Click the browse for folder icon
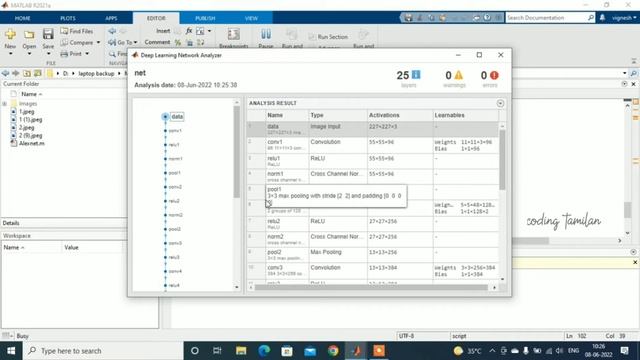The image size is (640, 360). (38, 73)
